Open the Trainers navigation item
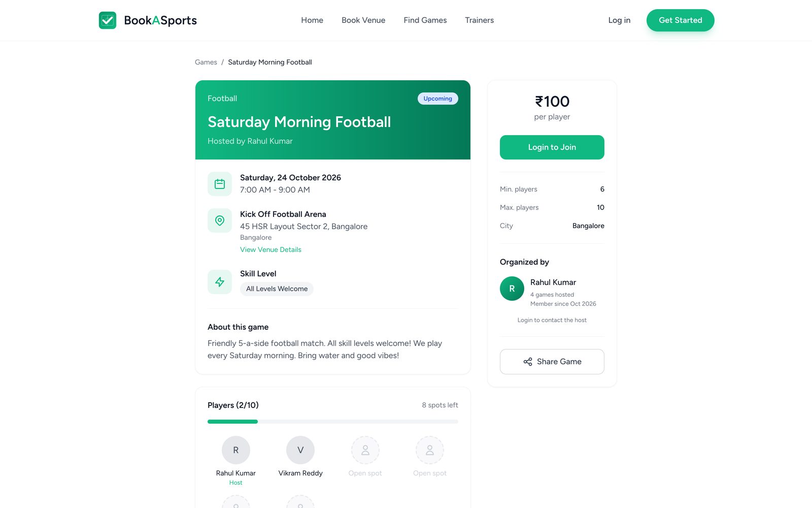 coord(480,20)
